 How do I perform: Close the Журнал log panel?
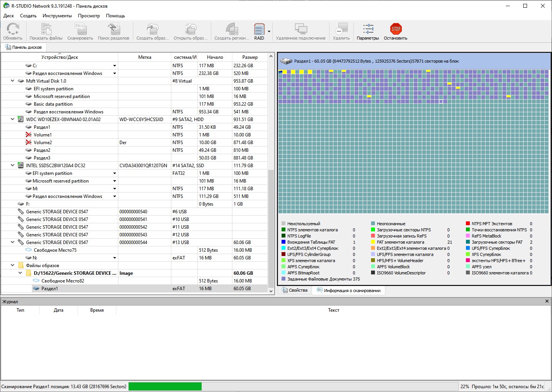(x=547, y=301)
